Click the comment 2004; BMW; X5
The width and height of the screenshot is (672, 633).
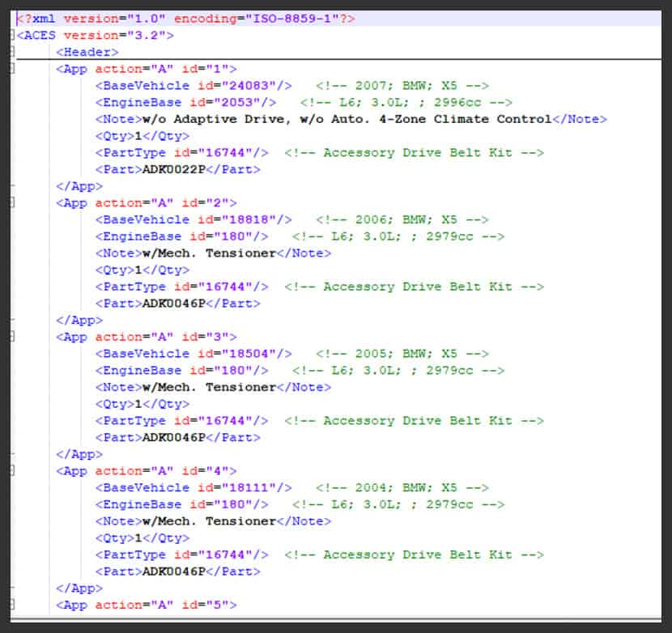[x=402, y=488]
